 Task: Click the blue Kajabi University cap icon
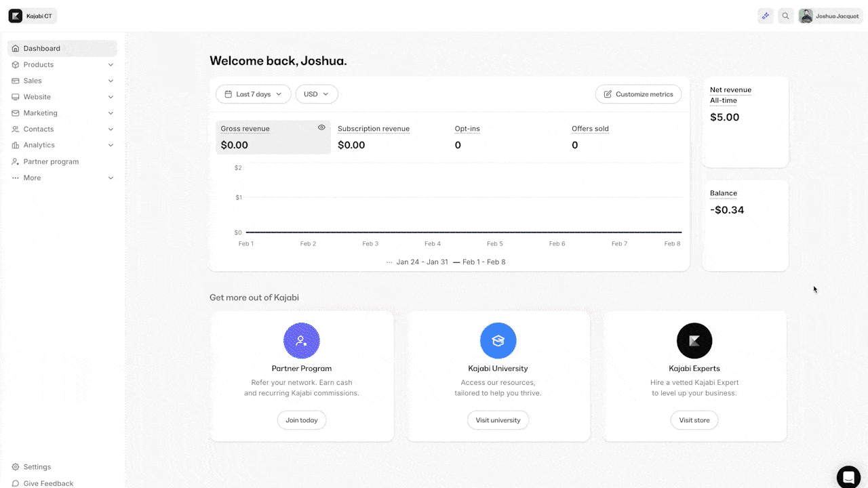(498, 340)
